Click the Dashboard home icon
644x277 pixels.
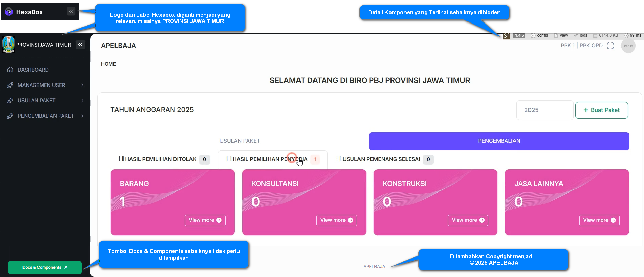(11, 70)
